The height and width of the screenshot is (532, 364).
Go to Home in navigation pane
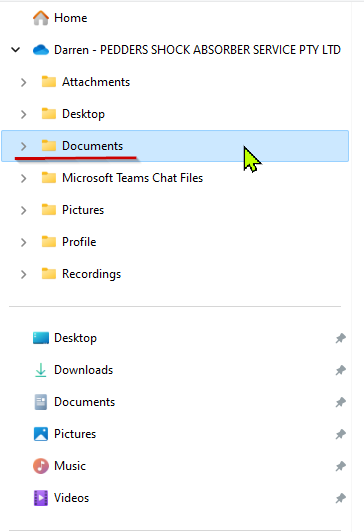(71, 18)
